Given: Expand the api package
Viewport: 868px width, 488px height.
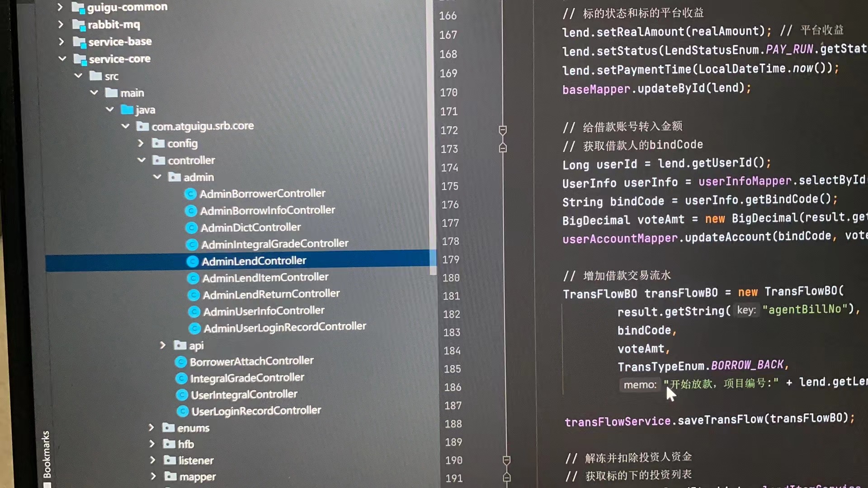Looking at the screenshot, I should (163, 345).
